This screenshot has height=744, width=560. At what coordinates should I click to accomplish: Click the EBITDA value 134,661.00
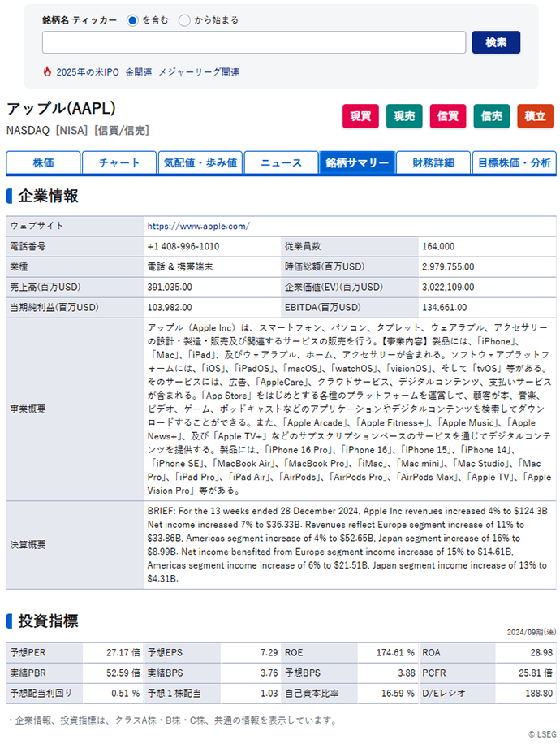(x=444, y=308)
